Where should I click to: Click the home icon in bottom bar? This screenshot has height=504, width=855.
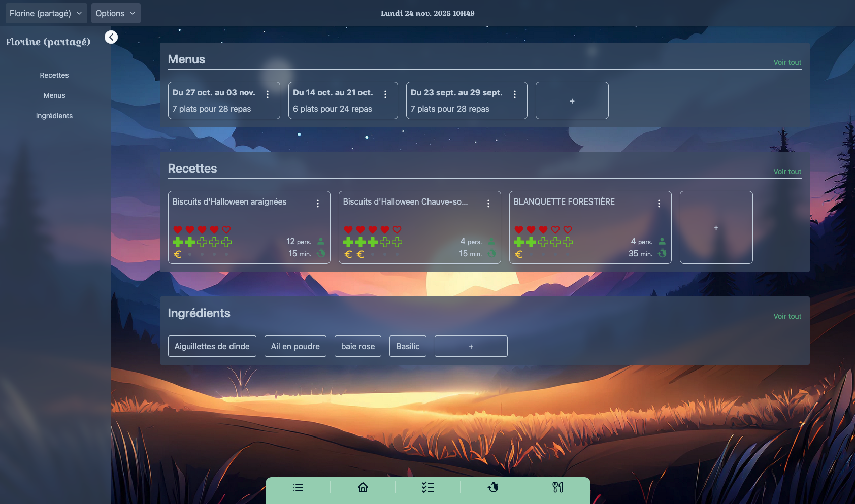pos(363,488)
